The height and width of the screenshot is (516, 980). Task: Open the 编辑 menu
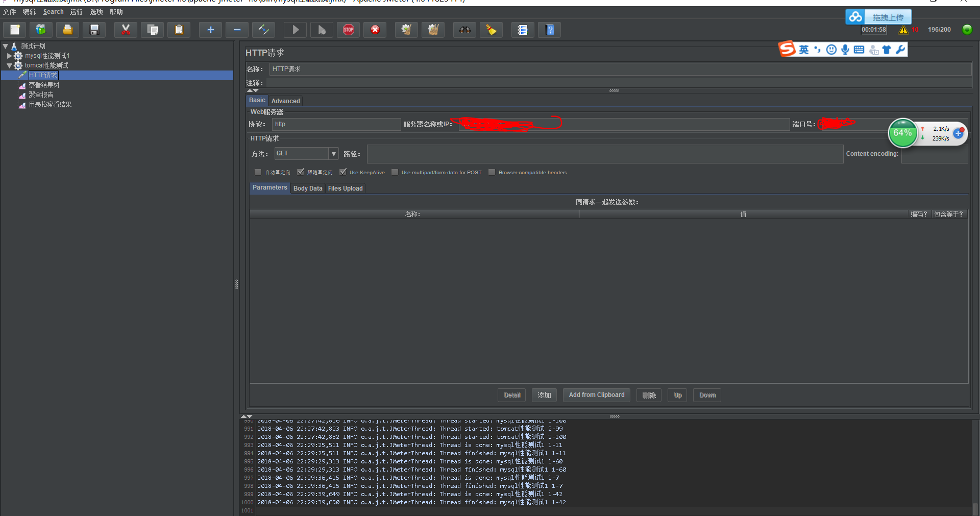coord(29,12)
